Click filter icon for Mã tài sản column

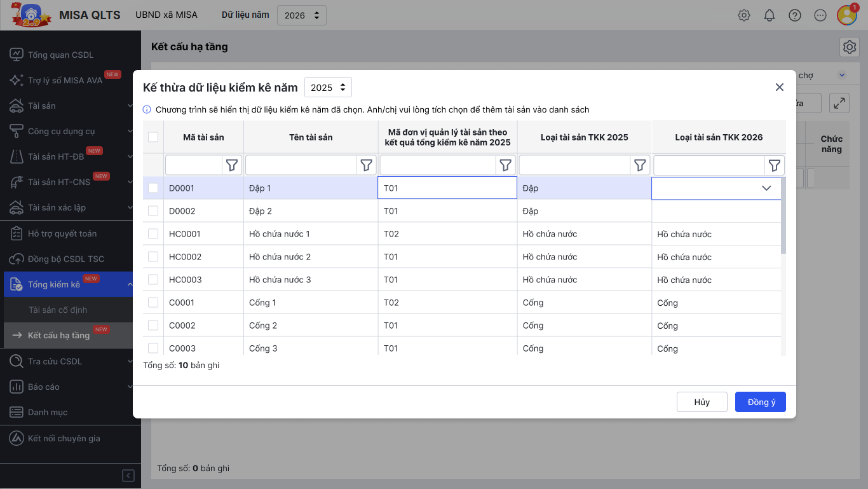pyautogui.click(x=232, y=165)
